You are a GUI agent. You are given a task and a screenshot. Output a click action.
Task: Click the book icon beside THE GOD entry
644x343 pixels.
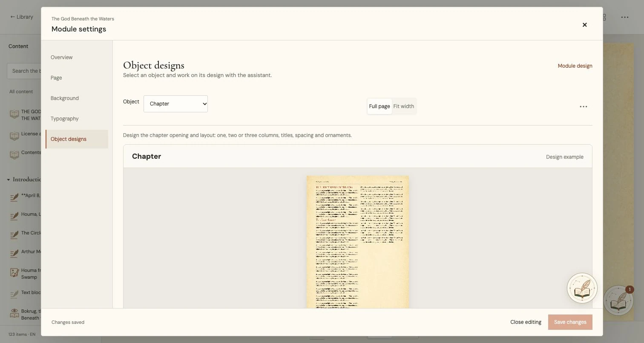[14, 114]
